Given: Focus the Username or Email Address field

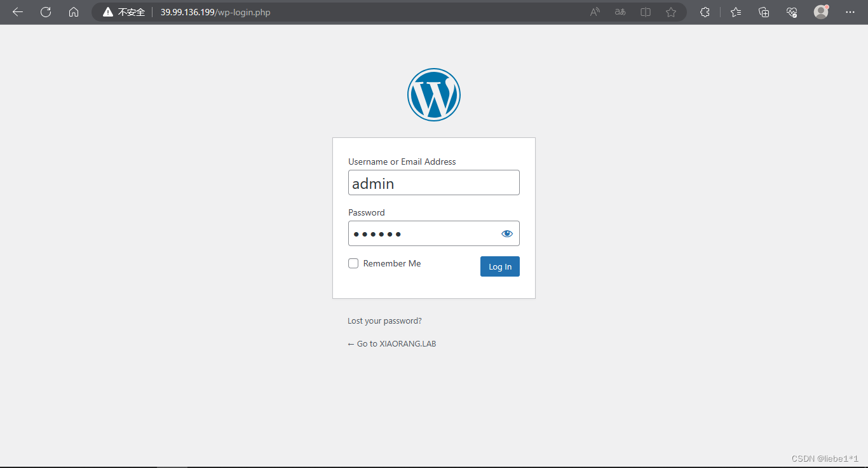Looking at the screenshot, I should [434, 182].
